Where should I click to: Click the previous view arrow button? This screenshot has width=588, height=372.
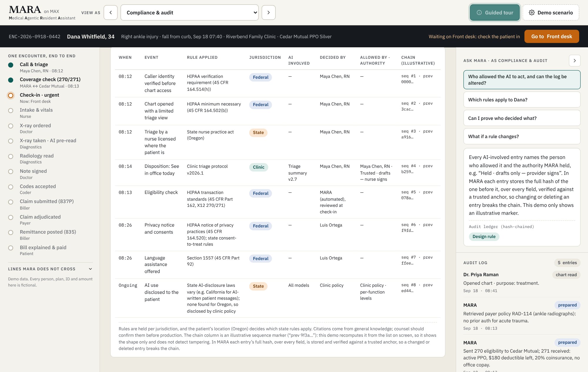[111, 13]
